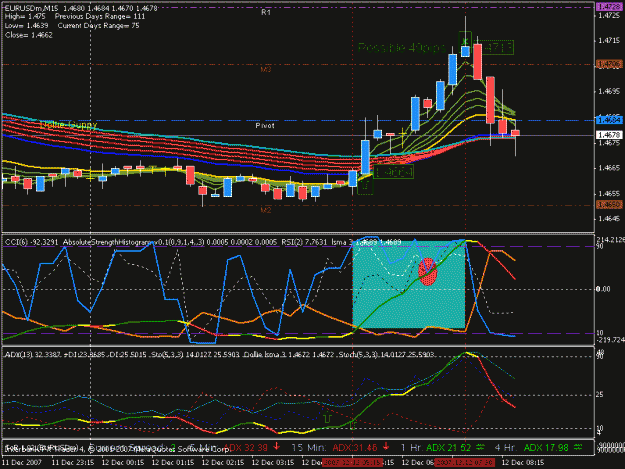Click the '12 Dec 02:15' time axis label

tap(223, 463)
